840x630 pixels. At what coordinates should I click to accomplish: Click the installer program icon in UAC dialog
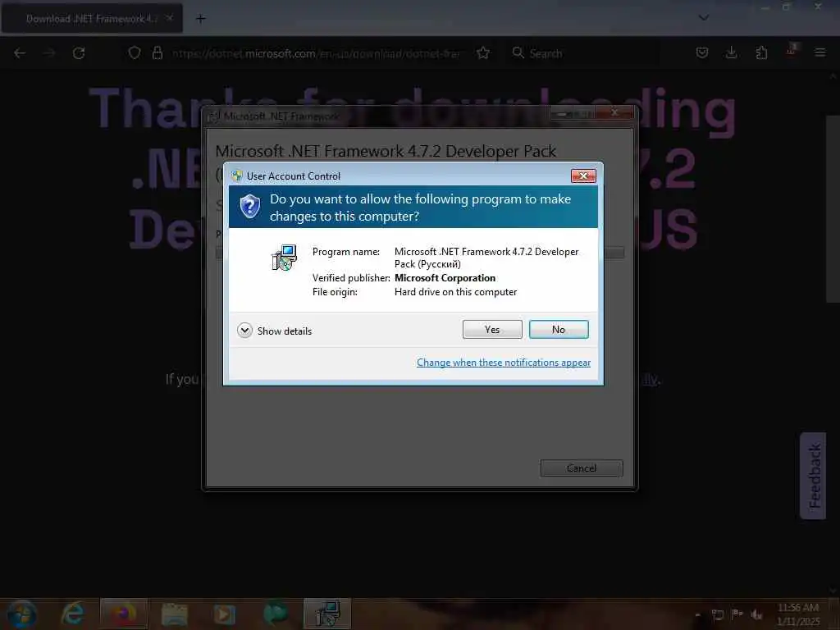point(285,258)
